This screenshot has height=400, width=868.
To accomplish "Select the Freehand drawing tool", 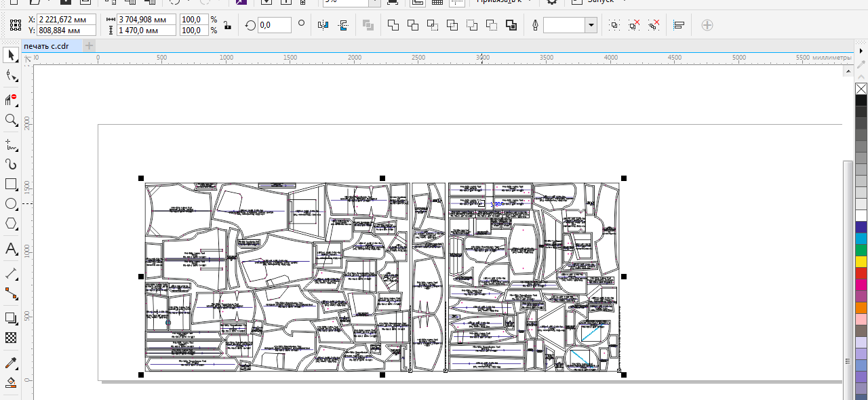I will (12, 144).
